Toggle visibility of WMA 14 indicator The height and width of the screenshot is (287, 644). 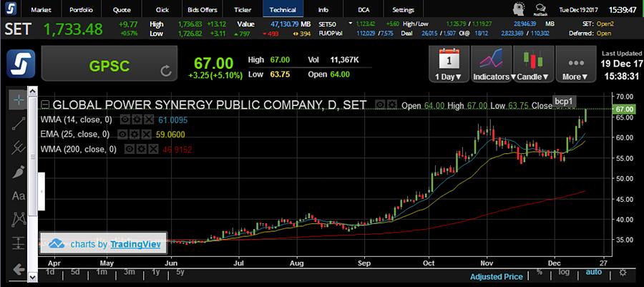click(x=125, y=120)
